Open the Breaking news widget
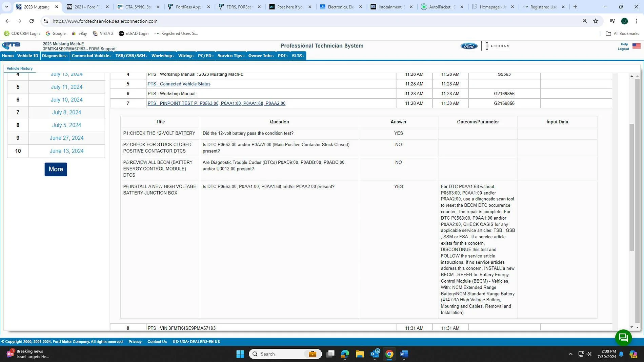This screenshot has height=362, width=644. point(28,354)
